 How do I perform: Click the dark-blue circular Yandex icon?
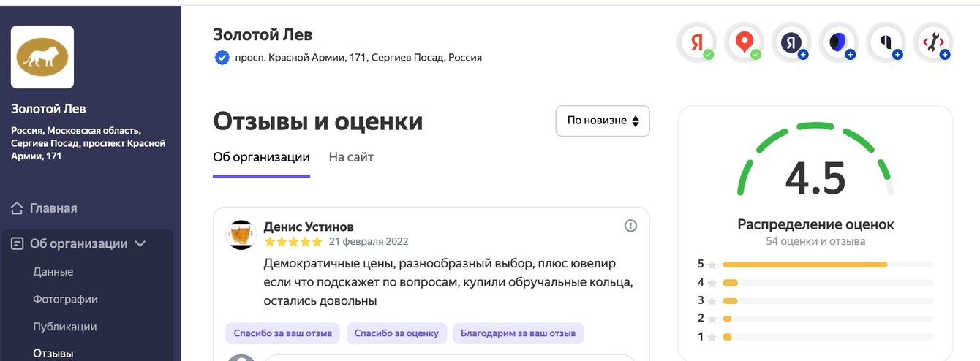791,42
